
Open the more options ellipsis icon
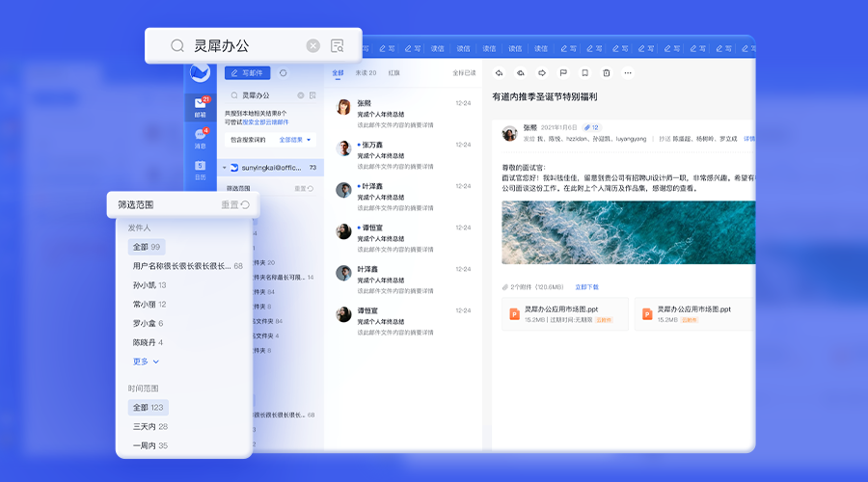[x=628, y=73]
